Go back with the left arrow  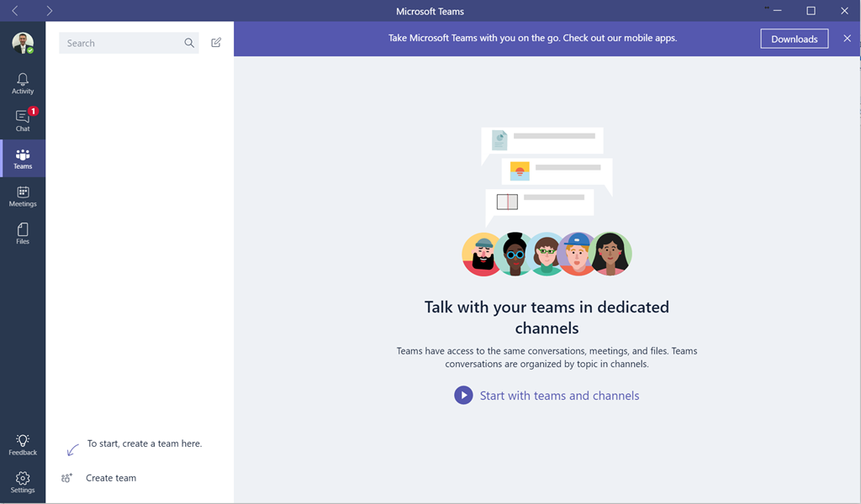[15, 11]
